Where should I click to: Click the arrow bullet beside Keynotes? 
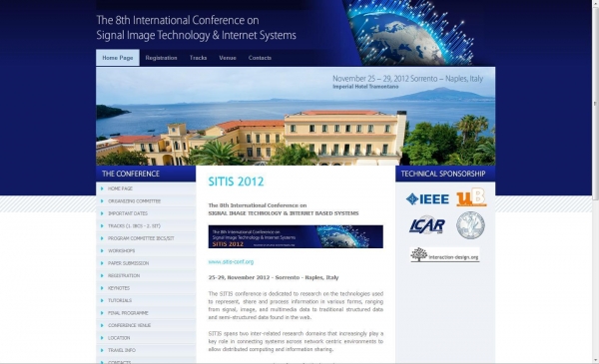click(102, 288)
